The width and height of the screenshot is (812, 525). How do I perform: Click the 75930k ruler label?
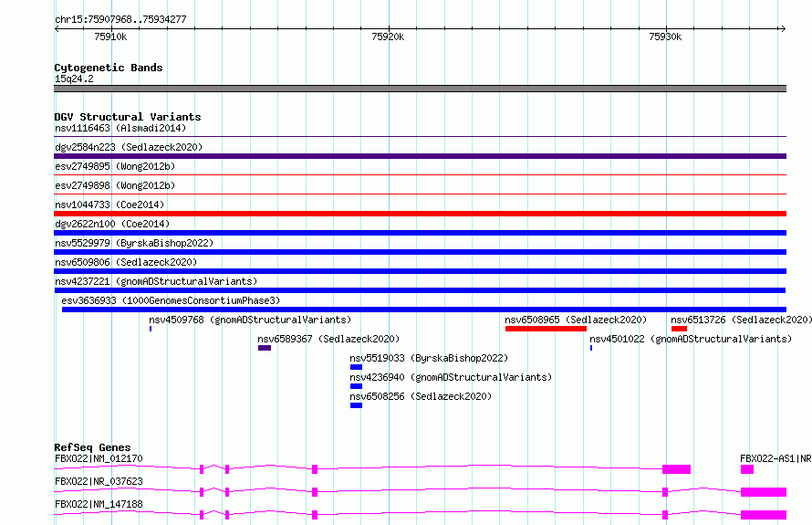tap(665, 37)
